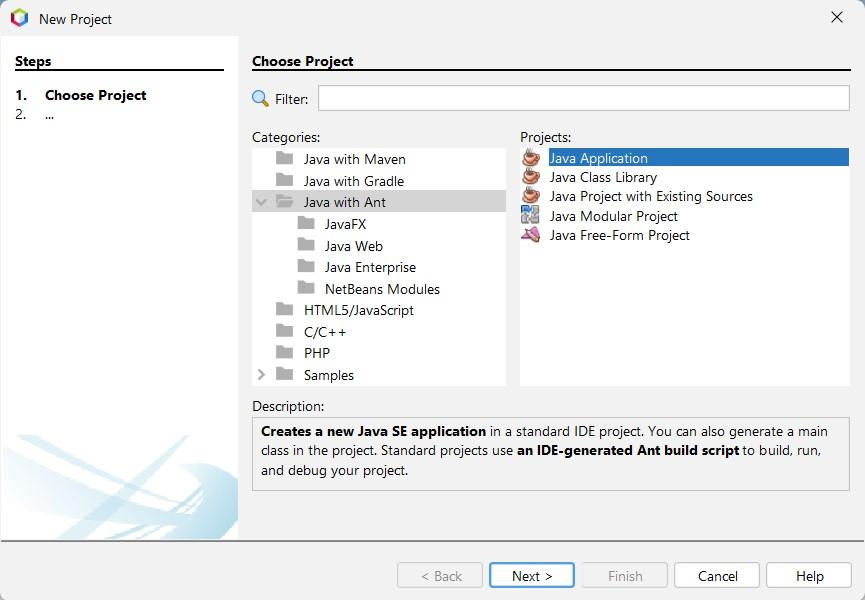The image size is (865, 600).
Task: Click the Cancel button
Action: [717, 576]
